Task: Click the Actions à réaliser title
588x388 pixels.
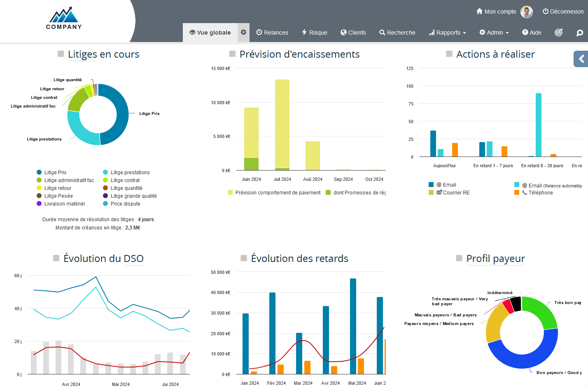Action: point(495,54)
